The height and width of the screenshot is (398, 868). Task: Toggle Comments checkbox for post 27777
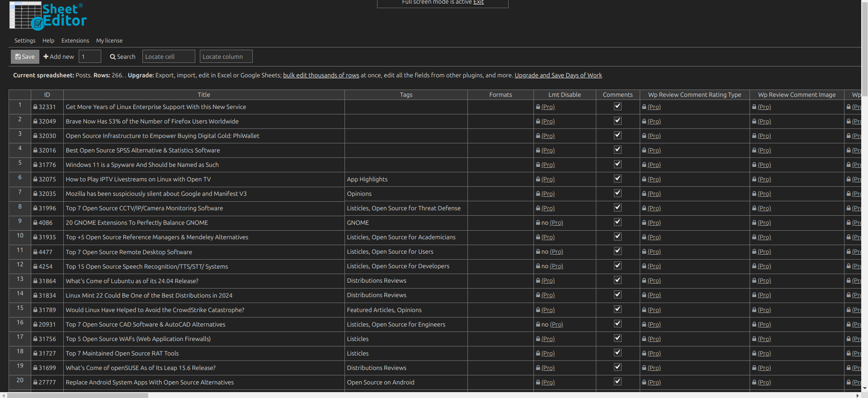coord(618,382)
